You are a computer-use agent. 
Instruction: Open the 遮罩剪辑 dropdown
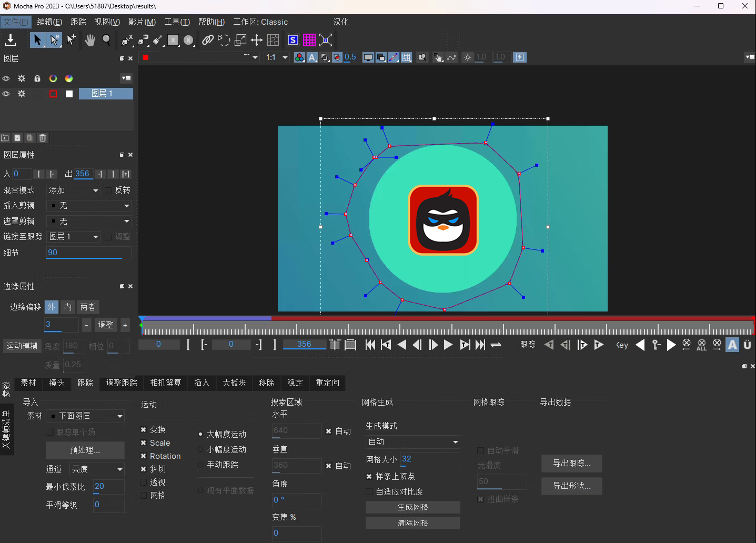coord(88,222)
